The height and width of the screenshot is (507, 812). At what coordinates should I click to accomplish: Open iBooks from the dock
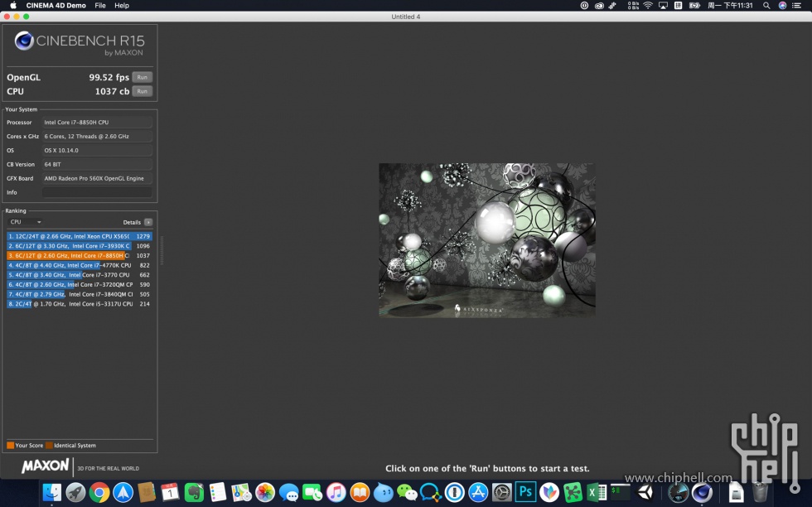360,492
